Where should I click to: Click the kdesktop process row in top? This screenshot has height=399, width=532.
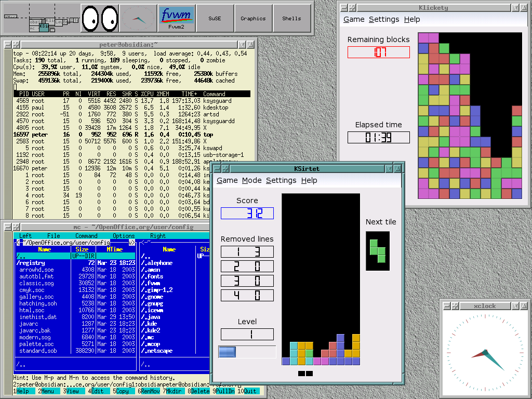131,108
